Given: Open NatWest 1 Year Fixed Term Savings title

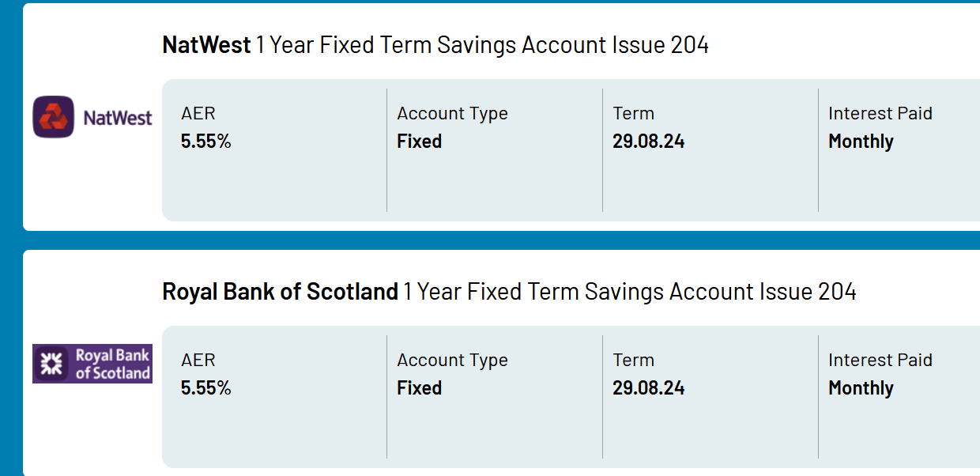Looking at the screenshot, I should (x=435, y=45).
